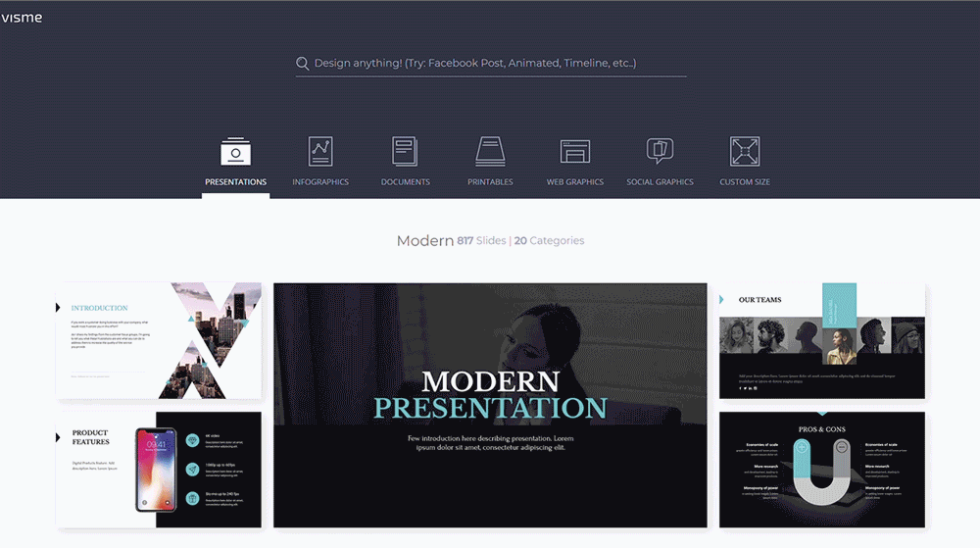Select the Printables icon

tap(490, 151)
